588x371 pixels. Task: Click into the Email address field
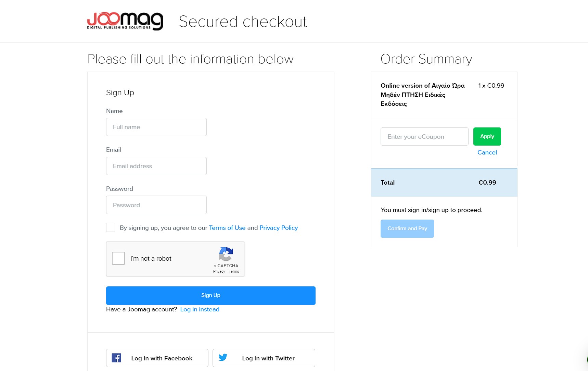click(x=156, y=166)
